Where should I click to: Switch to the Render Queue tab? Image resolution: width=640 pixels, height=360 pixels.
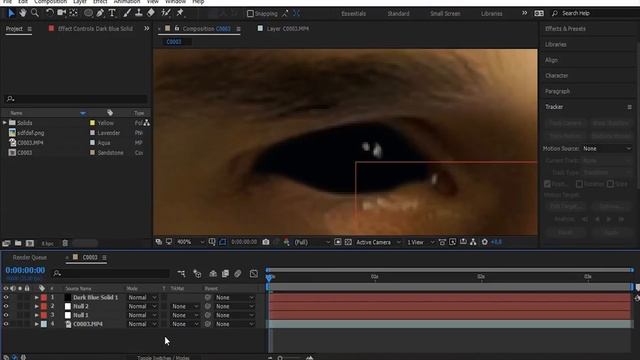tap(29, 258)
